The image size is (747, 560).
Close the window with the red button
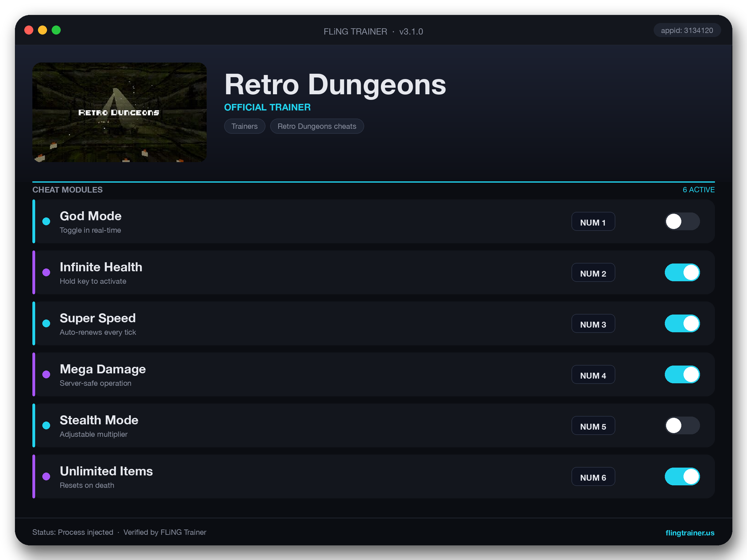pos(29,30)
